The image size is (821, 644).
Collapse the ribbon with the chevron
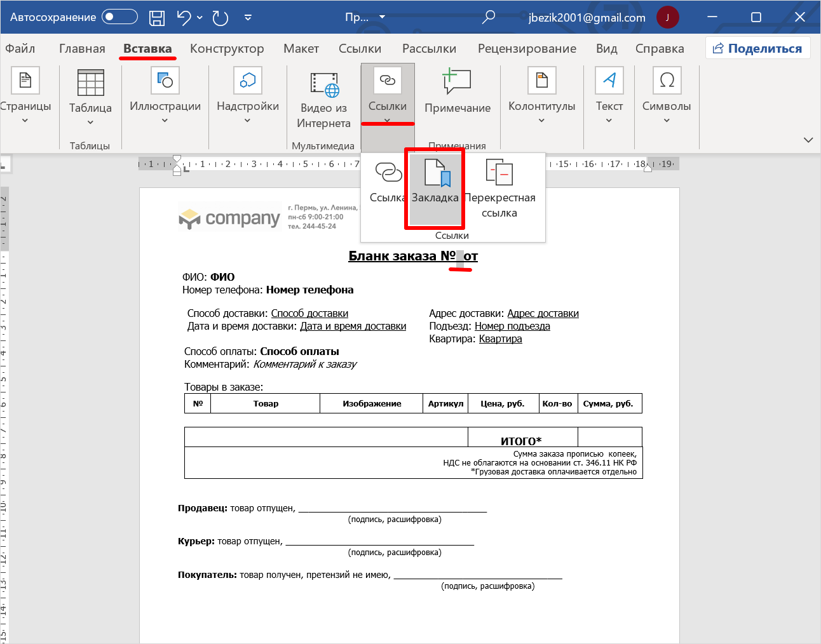[x=808, y=140]
